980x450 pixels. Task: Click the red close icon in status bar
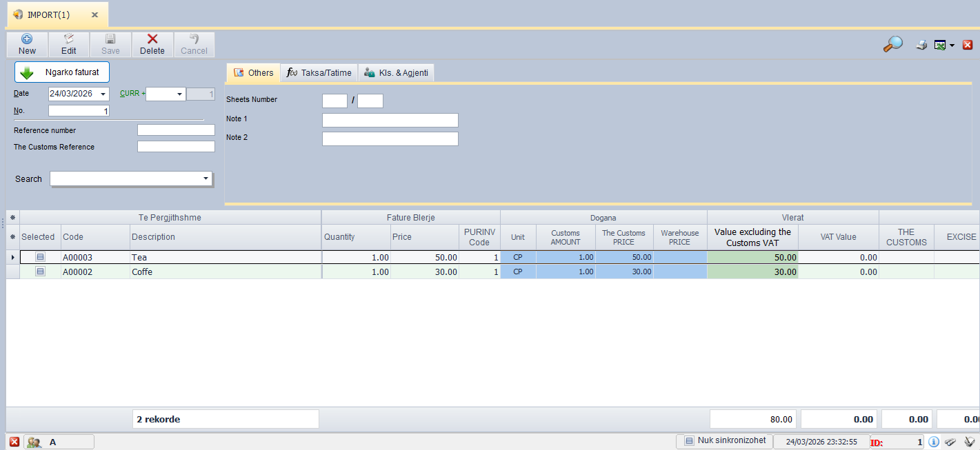14,442
